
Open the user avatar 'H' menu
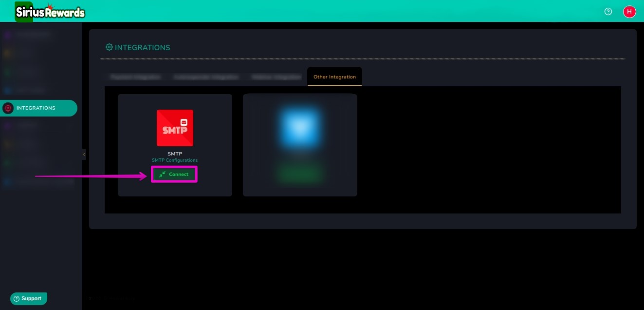[629, 12]
